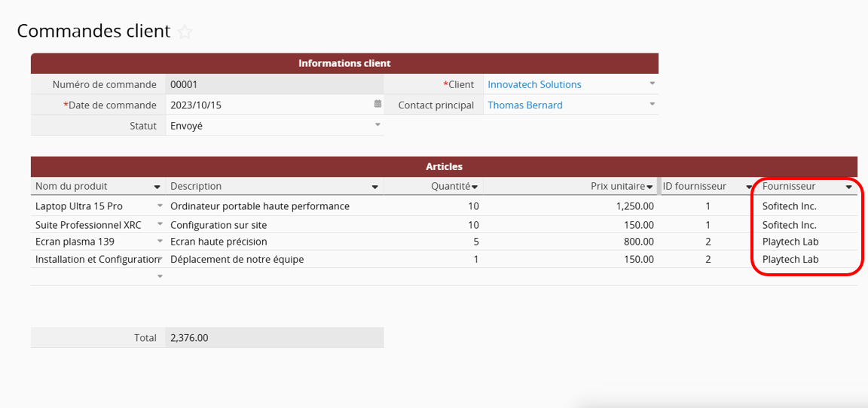Screen dimensions: 868x408
Task: Click the favorite star next to Commandes client
Action: coord(185,32)
